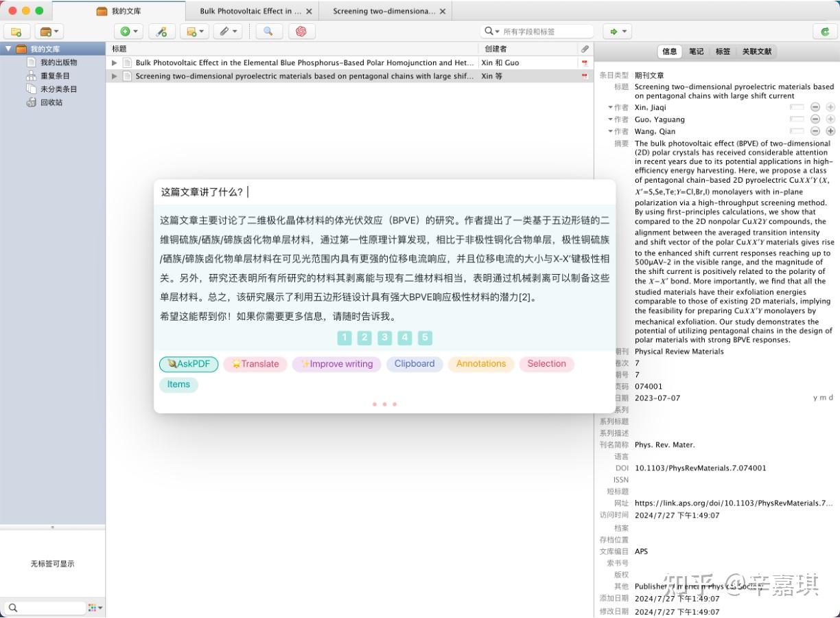Click the Advanced Search magnifier icon

coord(268,31)
